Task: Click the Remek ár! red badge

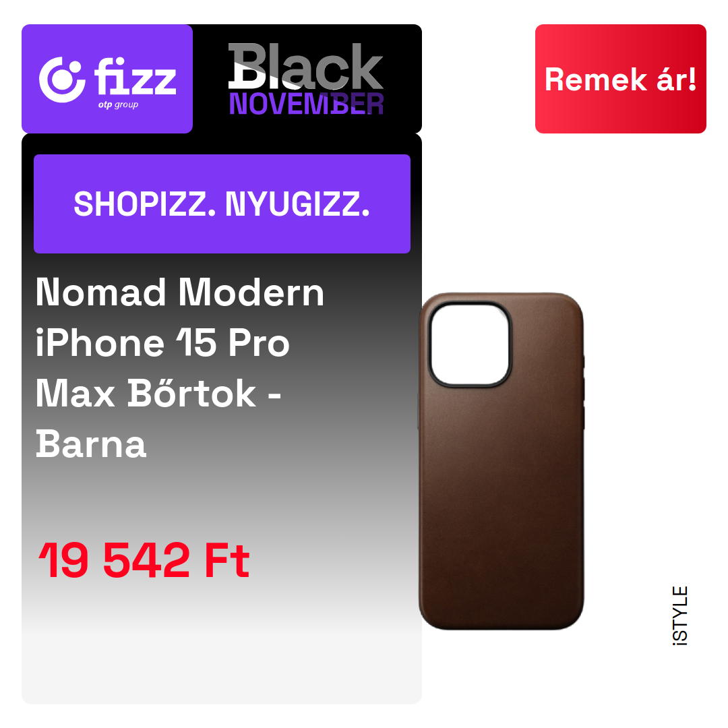Action: [x=620, y=79]
